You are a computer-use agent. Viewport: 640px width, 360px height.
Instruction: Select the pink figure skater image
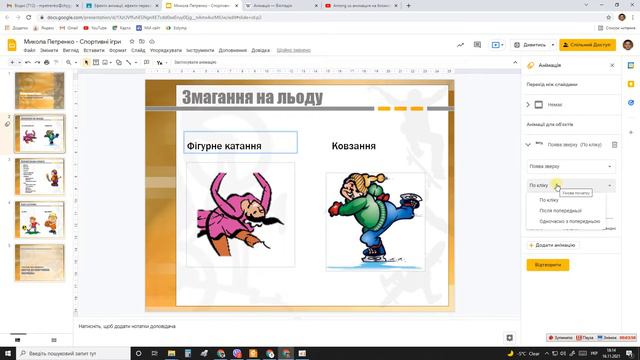[x=240, y=214]
